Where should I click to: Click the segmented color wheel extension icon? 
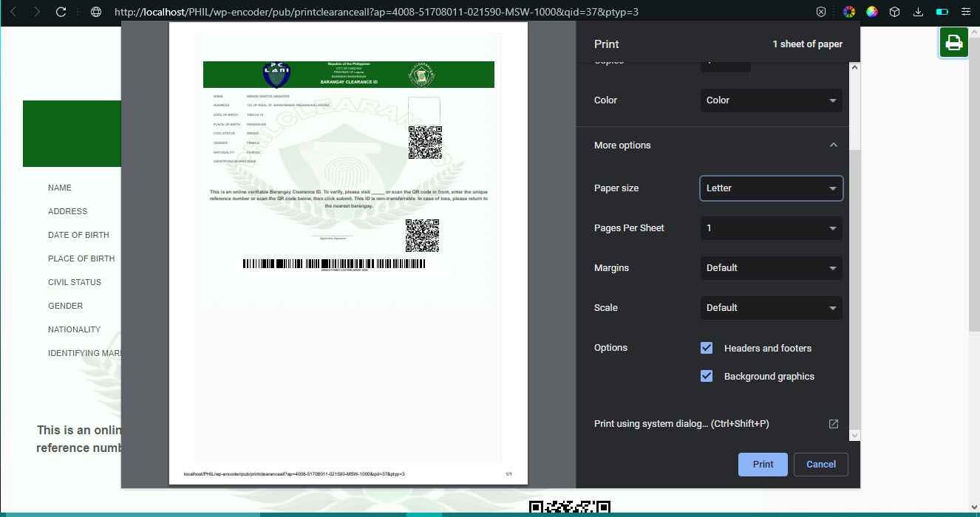849,12
